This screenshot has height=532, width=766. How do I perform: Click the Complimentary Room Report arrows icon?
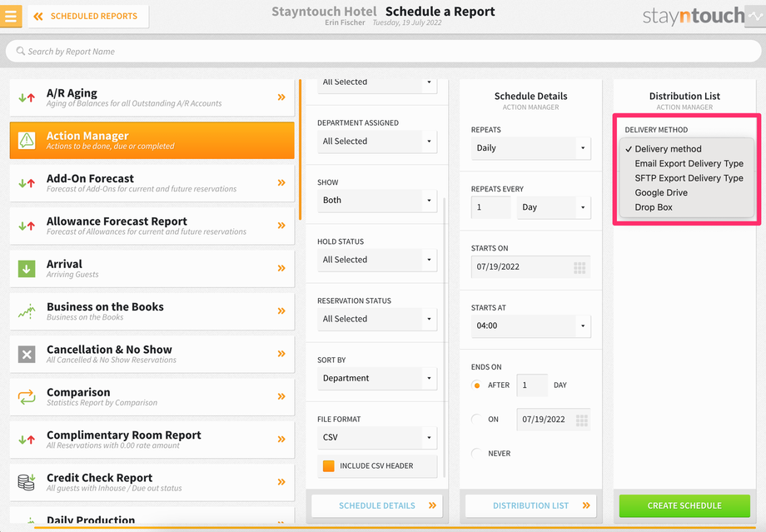[x=27, y=440]
